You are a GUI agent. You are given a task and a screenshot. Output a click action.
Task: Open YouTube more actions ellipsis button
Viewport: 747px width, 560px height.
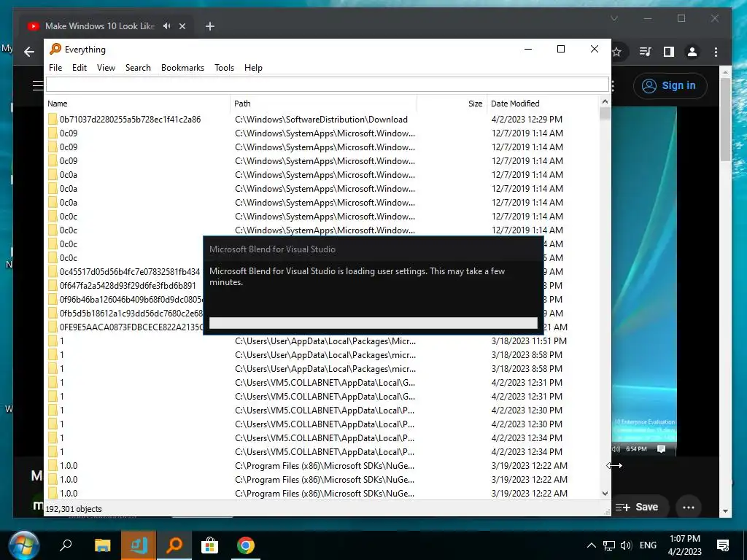tap(689, 507)
